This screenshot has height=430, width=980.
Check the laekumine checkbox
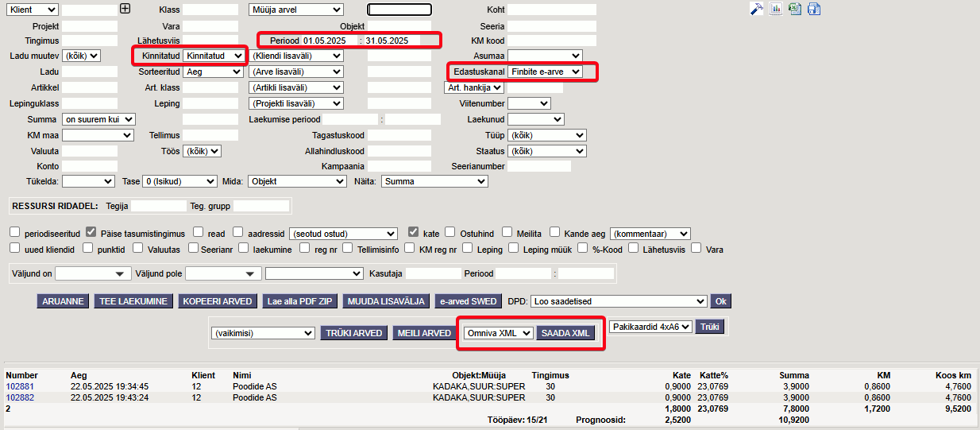tap(243, 249)
